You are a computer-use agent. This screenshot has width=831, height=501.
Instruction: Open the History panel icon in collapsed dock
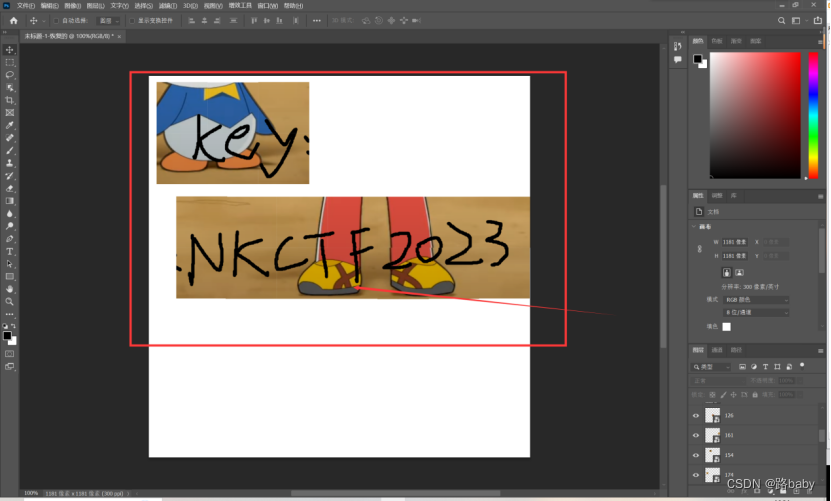(677, 47)
